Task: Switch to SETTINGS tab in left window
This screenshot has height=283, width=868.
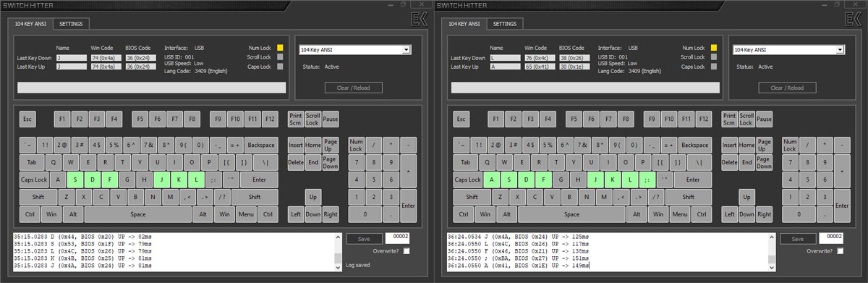Action: pos(71,24)
